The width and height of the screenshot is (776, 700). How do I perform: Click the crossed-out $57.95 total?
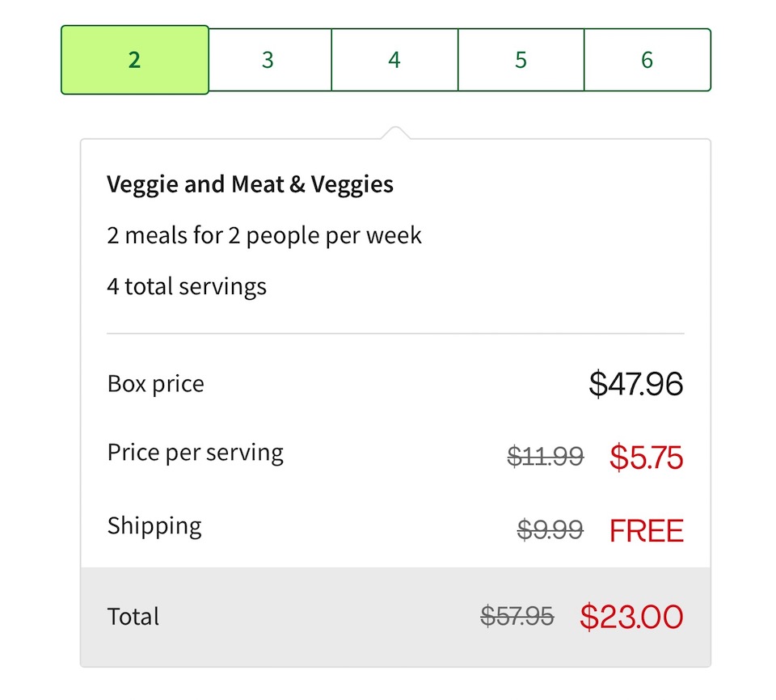(x=517, y=616)
